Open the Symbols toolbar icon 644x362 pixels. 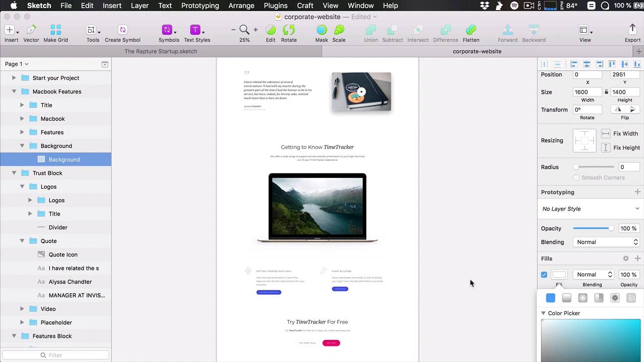167,30
